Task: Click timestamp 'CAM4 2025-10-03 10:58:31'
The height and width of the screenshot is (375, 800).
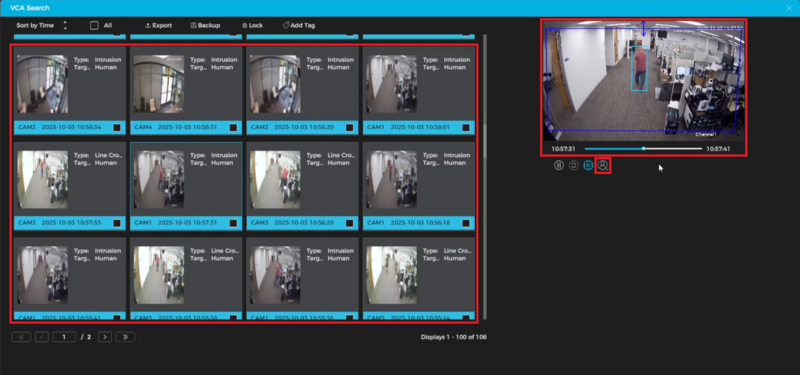Action: [176, 128]
